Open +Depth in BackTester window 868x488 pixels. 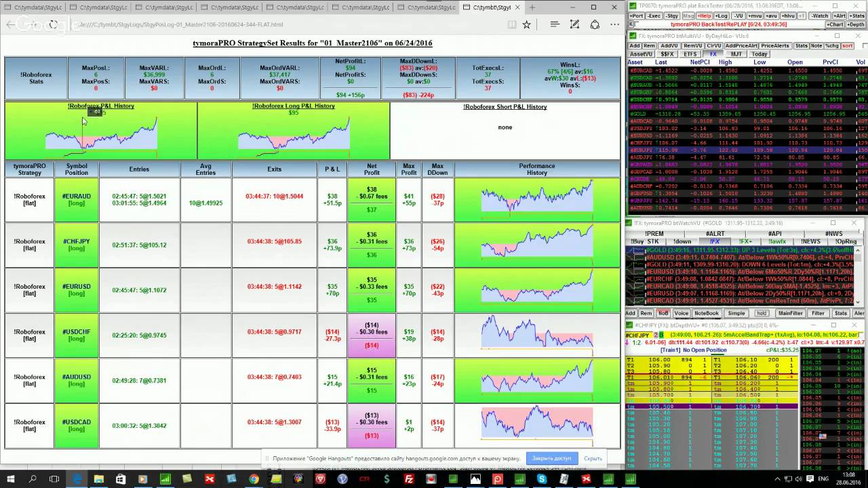(x=856, y=24)
